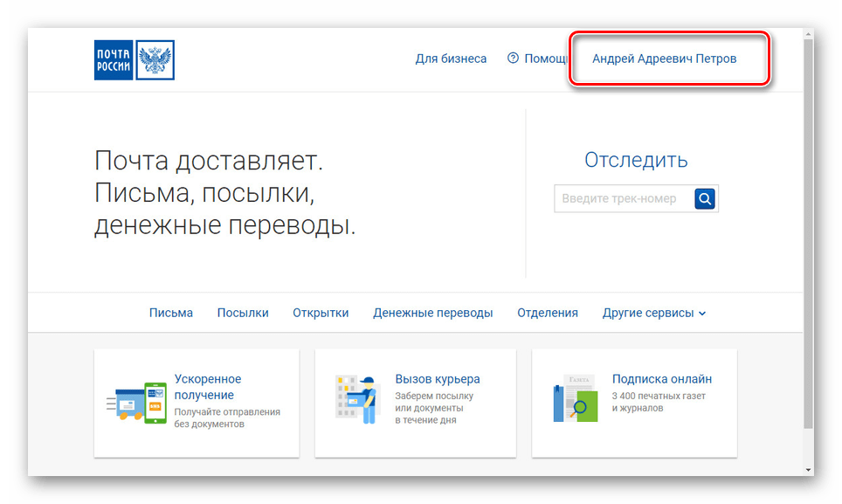Switch to the Посылки tab
The width and height of the screenshot is (842, 504).
tap(242, 312)
